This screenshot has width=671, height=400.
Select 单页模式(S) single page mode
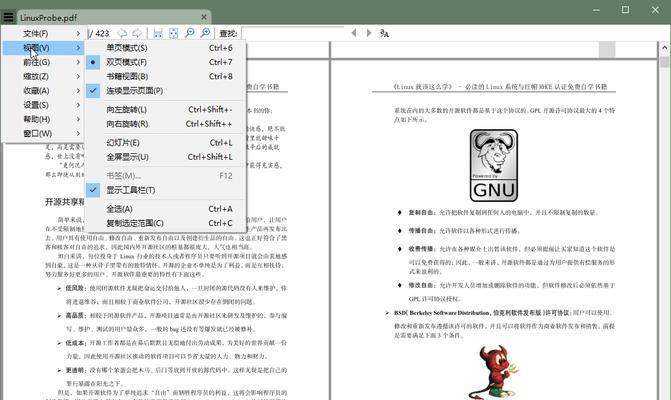pos(166,47)
